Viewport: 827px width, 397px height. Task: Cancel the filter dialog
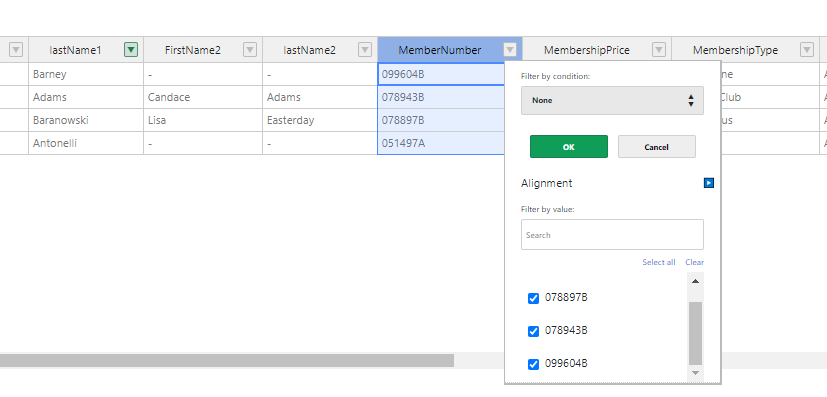tap(657, 147)
